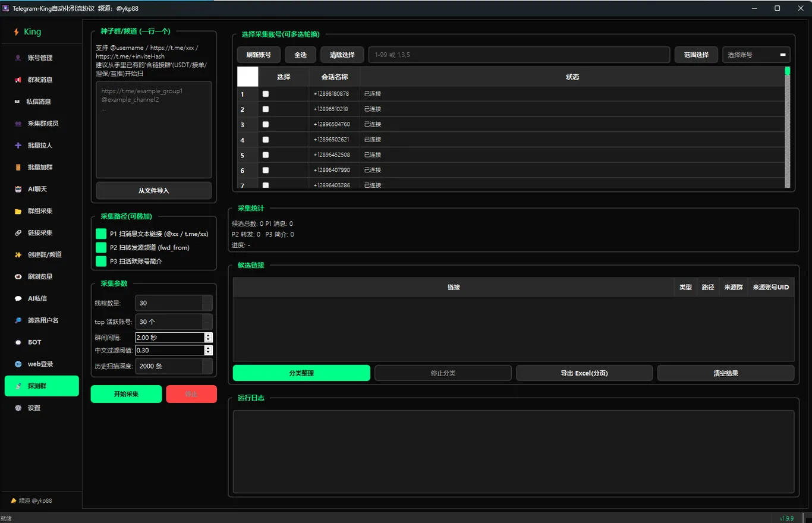Check the account +12896407990 checkbox

click(x=266, y=171)
